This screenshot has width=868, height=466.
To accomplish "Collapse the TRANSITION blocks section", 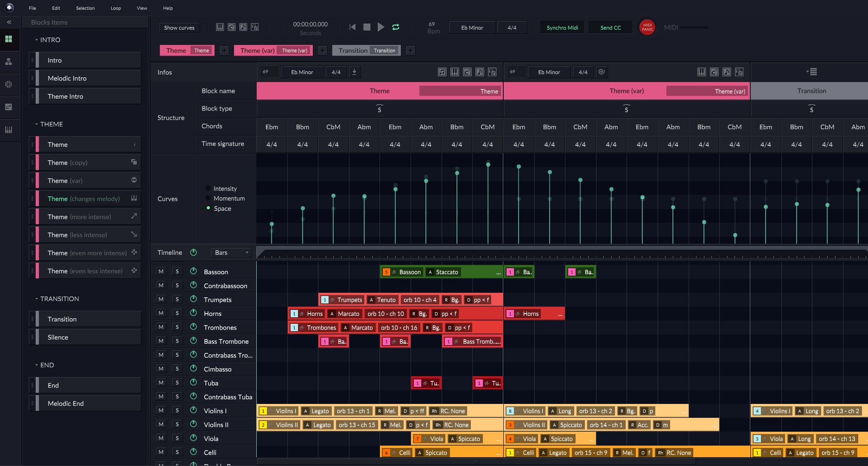I will point(37,299).
